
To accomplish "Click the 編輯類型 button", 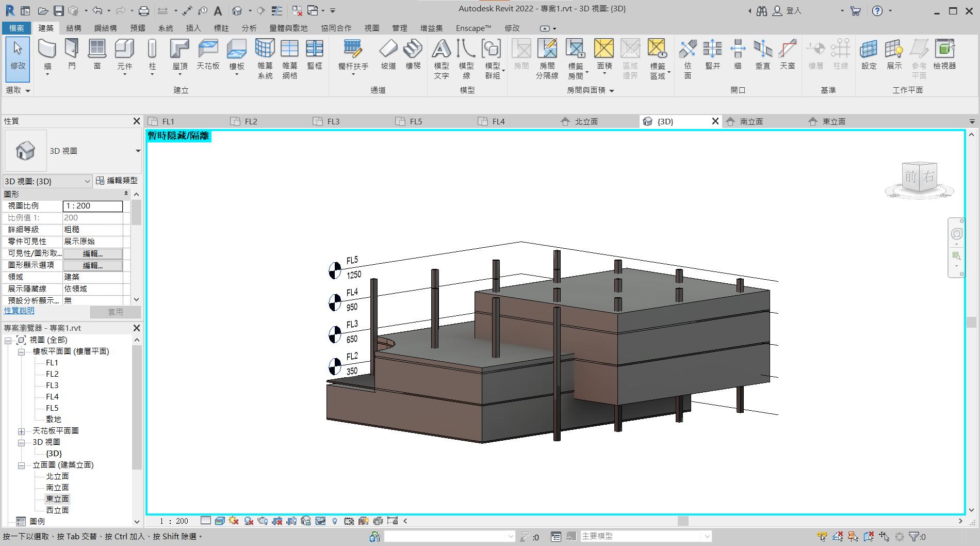I will tap(117, 181).
